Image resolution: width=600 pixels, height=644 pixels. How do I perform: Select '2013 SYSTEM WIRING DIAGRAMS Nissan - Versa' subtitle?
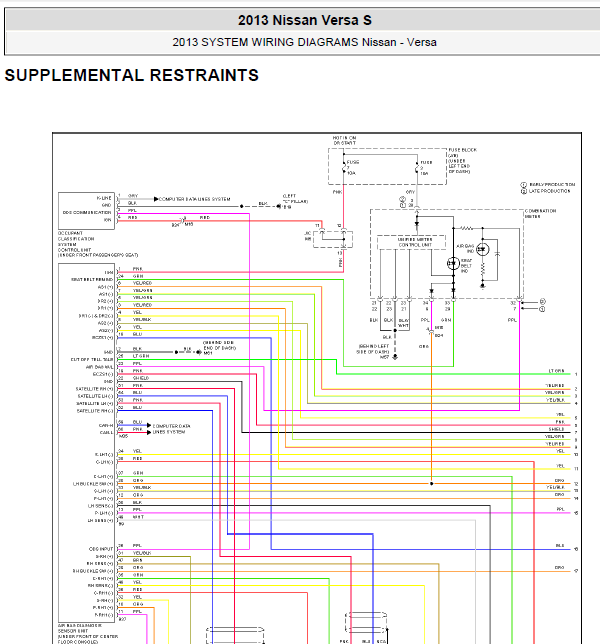[304, 42]
